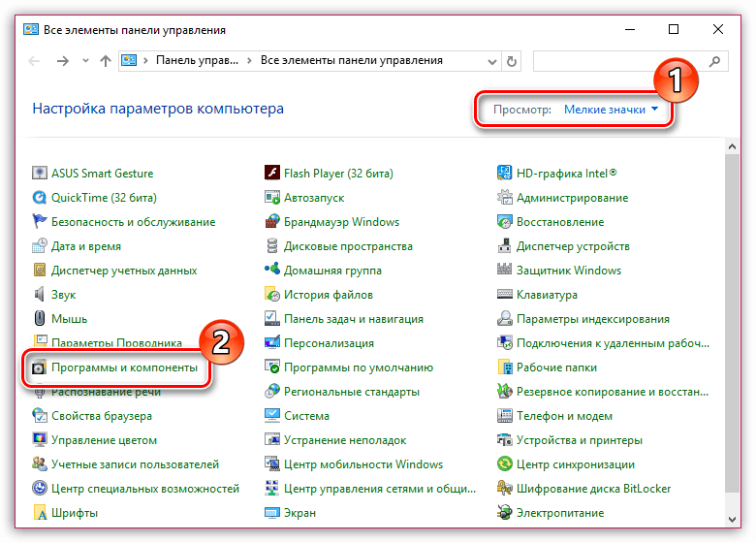Open Администрирование link
Screen dimensions: 756x543
click(572, 198)
